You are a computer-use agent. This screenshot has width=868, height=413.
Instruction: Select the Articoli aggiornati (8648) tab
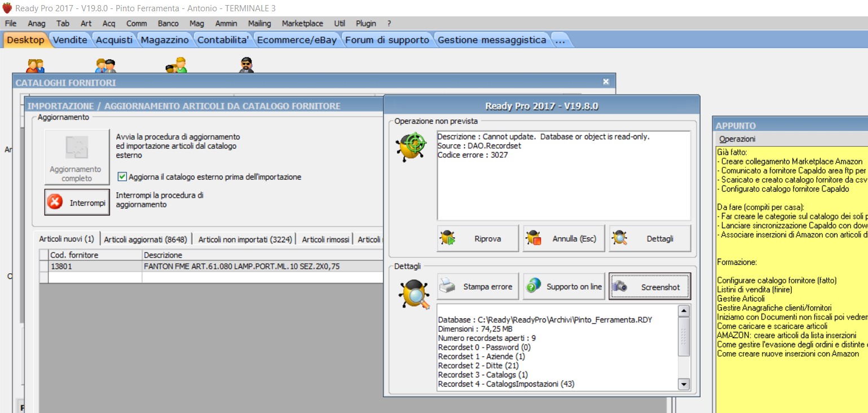click(146, 239)
